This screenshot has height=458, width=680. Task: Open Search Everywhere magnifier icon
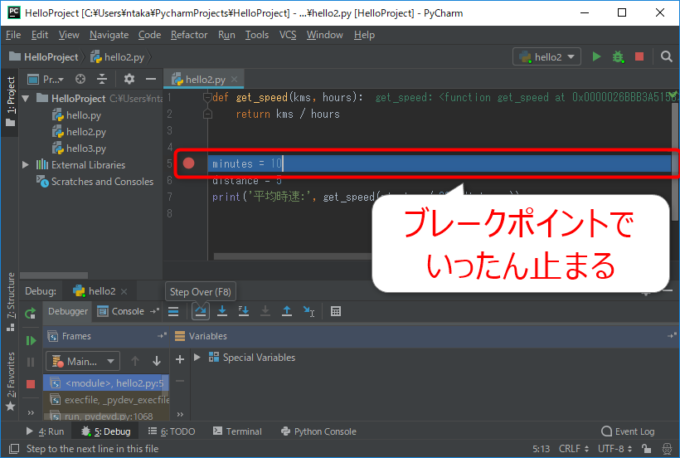click(666, 56)
